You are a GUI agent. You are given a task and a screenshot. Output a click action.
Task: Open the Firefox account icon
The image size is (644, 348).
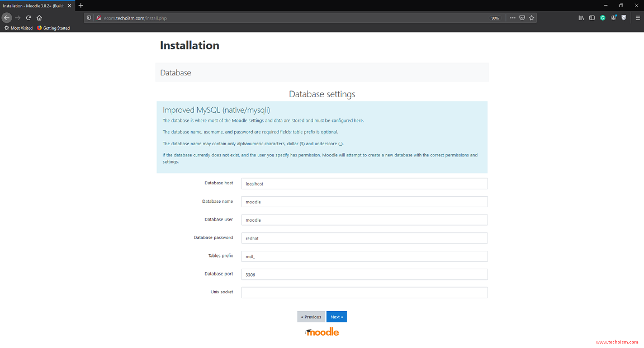point(614,18)
